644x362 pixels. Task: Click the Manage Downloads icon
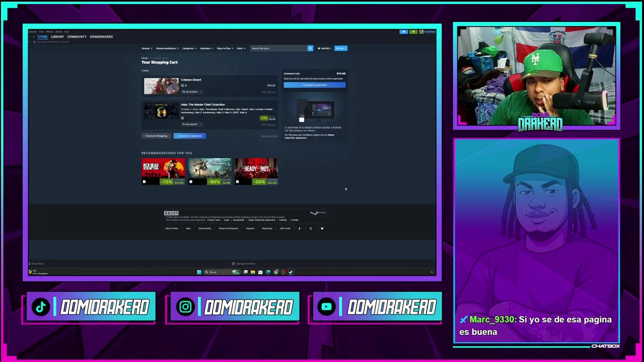point(233,263)
